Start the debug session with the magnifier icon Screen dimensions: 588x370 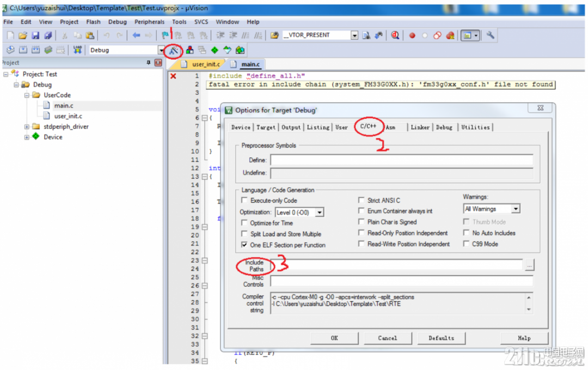(395, 35)
